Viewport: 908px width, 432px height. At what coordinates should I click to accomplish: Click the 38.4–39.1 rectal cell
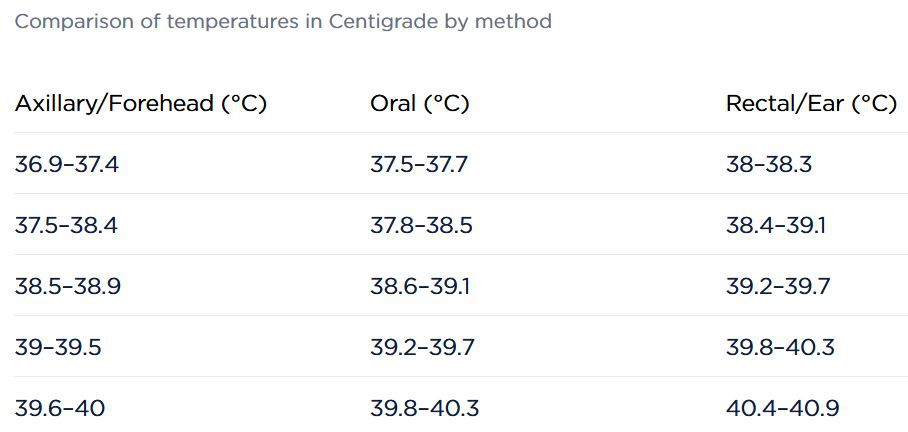coord(776,226)
